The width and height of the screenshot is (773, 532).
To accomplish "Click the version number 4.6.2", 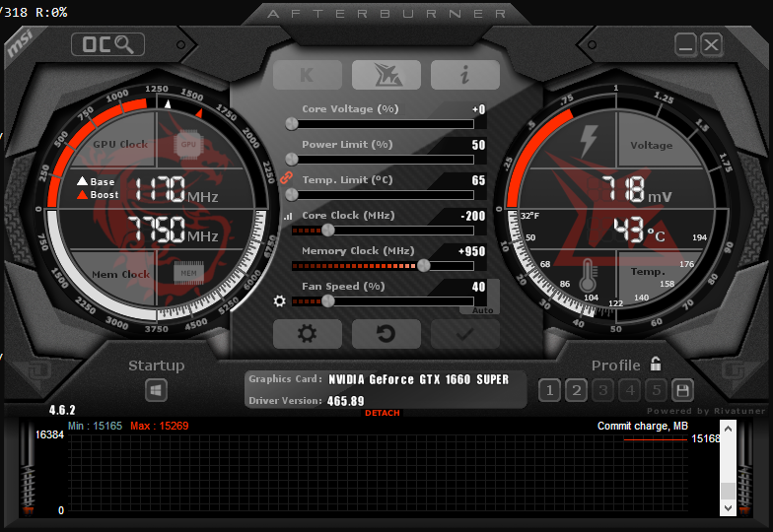I will coord(62,410).
